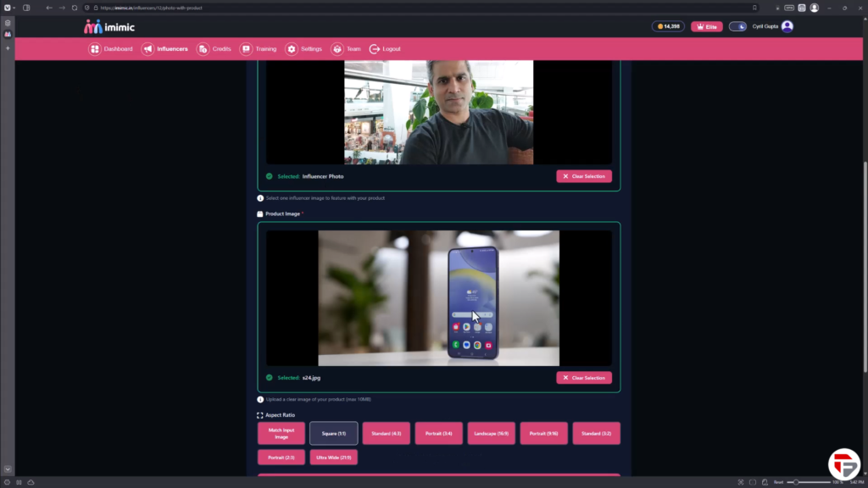
Task: Click the Credits icon in the navigation bar
Action: [203, 49]
